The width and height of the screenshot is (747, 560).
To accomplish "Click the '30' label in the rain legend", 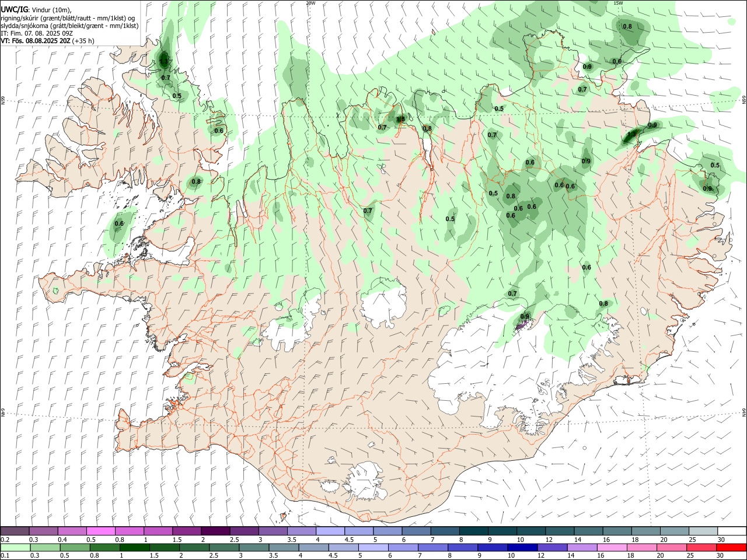I will [720, 556].
